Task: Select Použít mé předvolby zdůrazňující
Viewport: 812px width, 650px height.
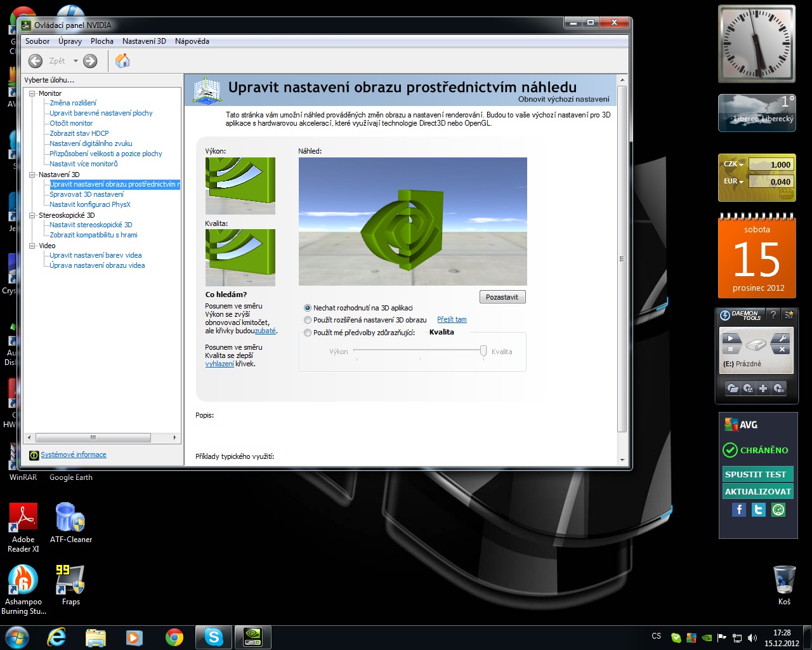Action: [x=308, y=333]
